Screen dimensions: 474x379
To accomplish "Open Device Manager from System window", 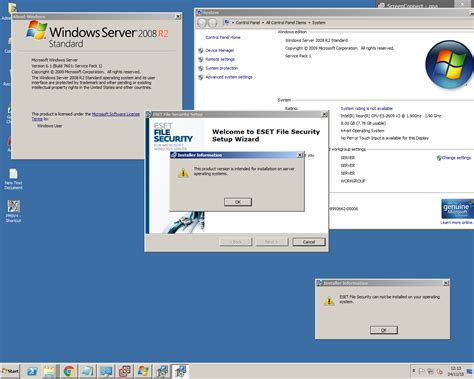I will [220, 50].
